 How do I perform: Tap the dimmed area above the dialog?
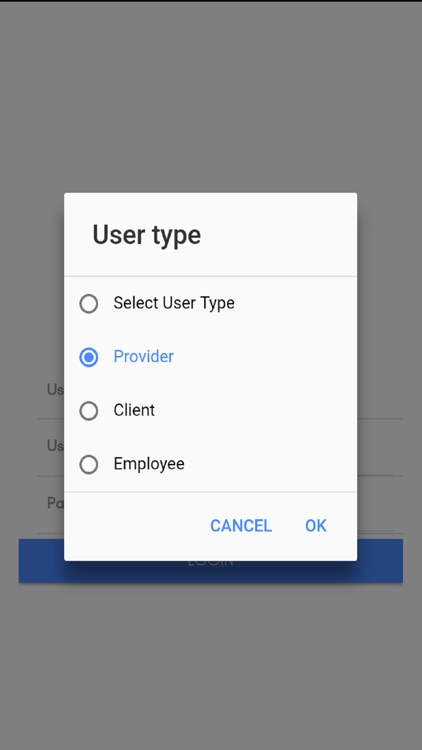point(211,96)
